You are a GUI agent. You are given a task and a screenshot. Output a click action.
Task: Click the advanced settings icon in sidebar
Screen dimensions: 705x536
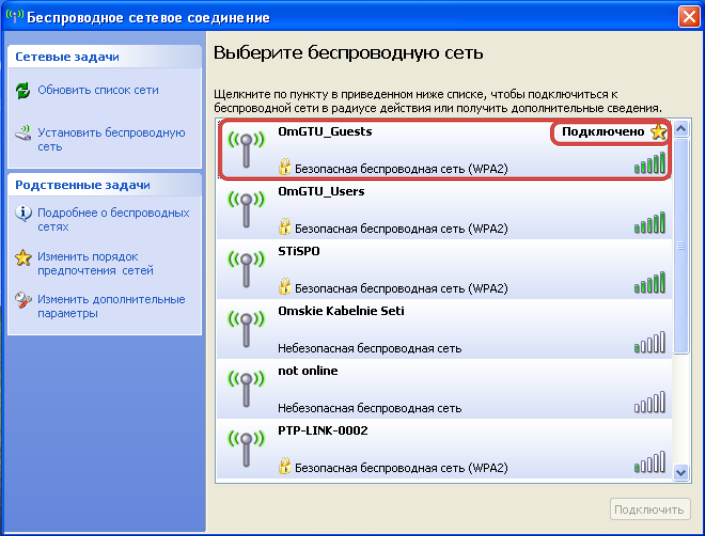pos(23,300)
